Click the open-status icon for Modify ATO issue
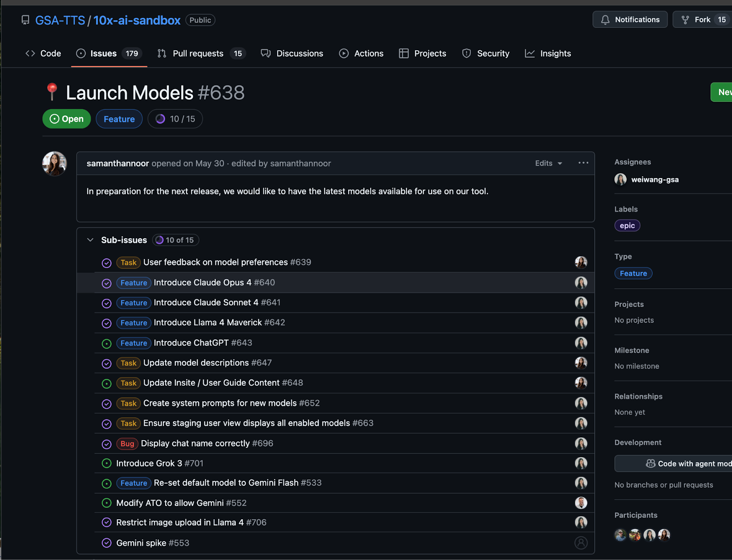This screenshot has height=560, width=732. [x=107, y=503]
